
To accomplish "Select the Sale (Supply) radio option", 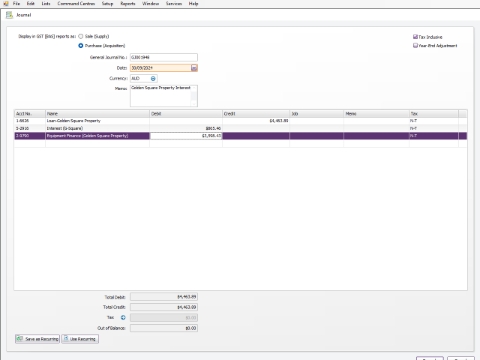I will click(x=81, y=36).
